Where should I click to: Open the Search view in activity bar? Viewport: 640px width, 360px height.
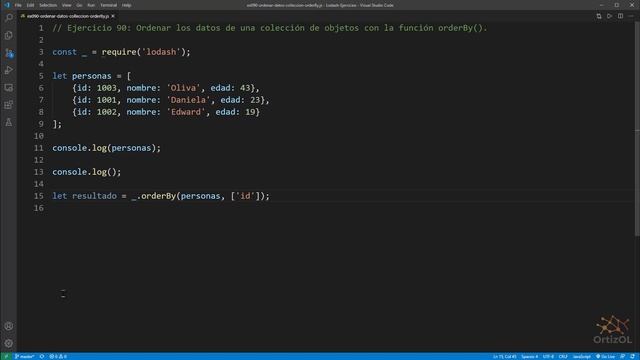9,18
